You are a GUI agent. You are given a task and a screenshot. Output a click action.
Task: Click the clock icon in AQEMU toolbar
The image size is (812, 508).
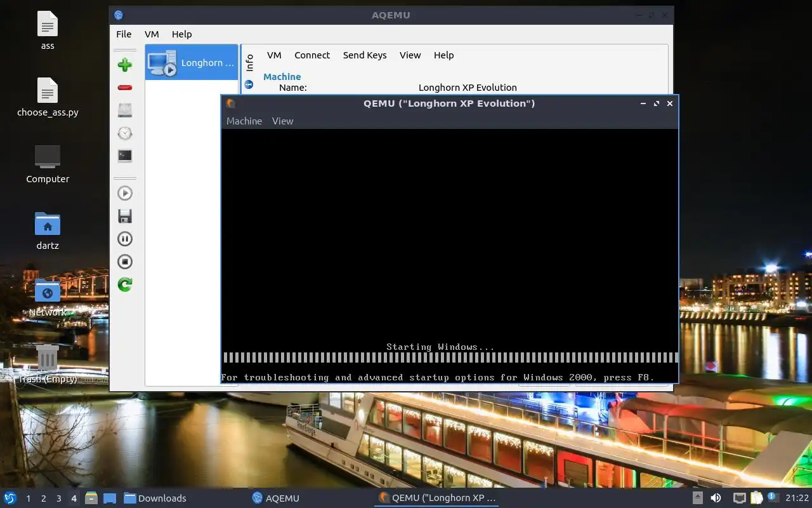tap(125, 133)
